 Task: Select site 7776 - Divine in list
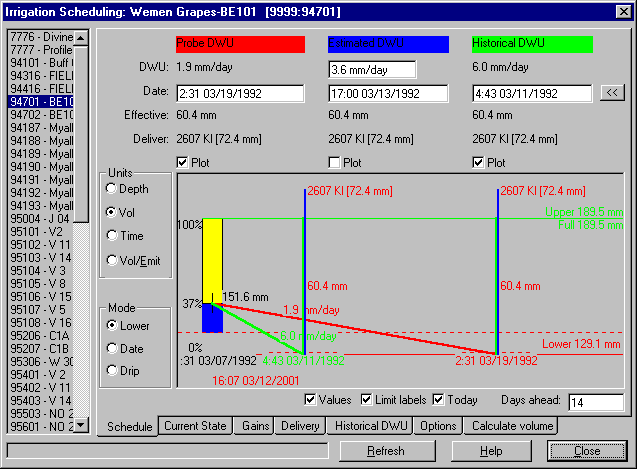coord(41,37)
